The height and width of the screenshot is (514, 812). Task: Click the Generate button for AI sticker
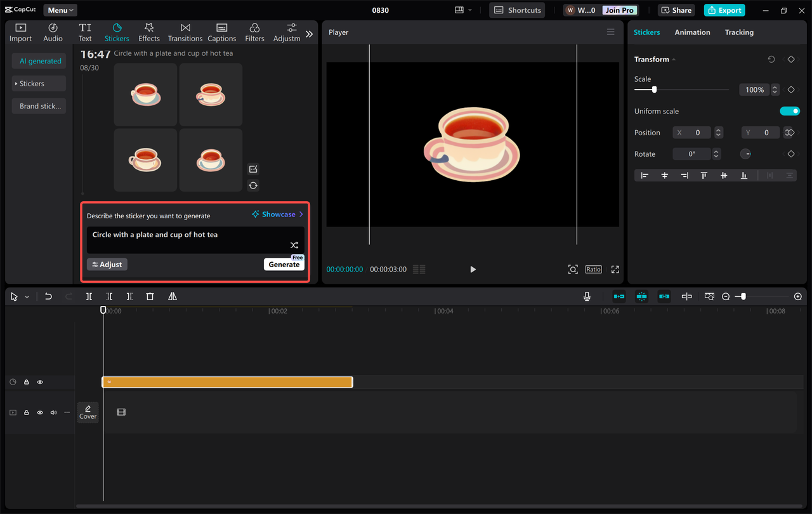click(x=284, y=264)
